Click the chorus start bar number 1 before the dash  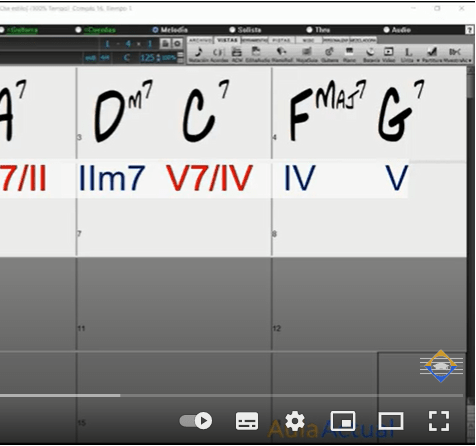pos(107,44)
